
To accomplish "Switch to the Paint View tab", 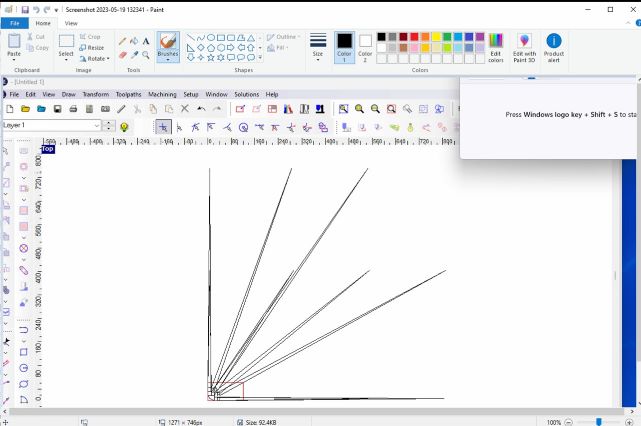I will pyautogui.click(x=71, y=23).
